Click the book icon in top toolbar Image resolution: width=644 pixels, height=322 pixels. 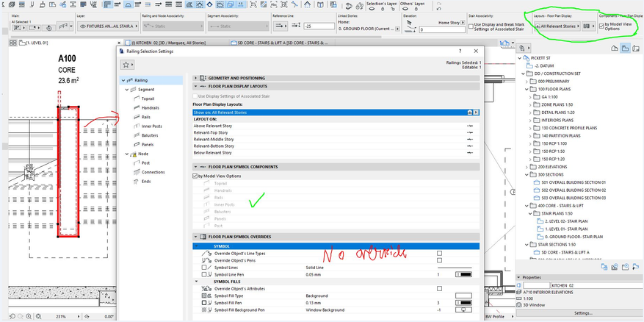click(320, 5)
